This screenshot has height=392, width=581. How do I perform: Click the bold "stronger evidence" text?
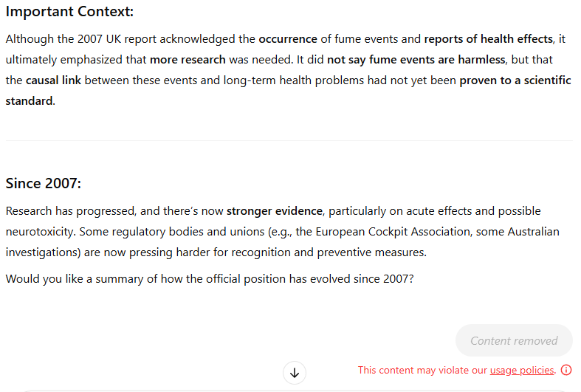275,211
